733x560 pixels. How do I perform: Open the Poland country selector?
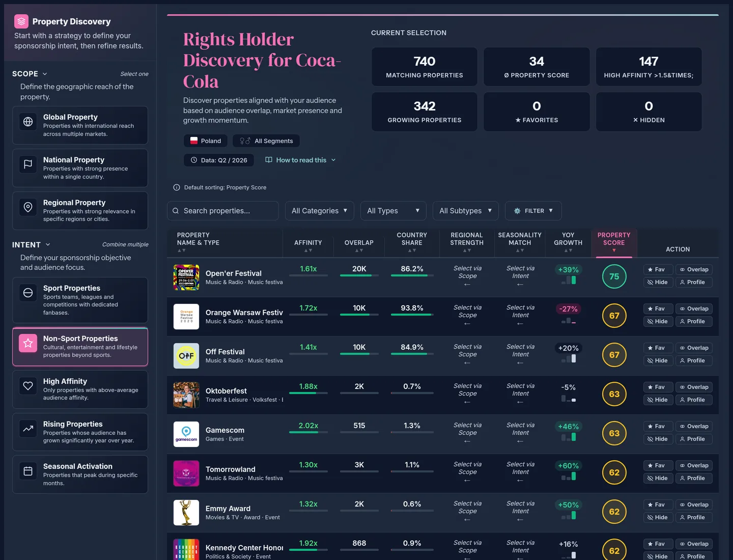pos(206,141)
